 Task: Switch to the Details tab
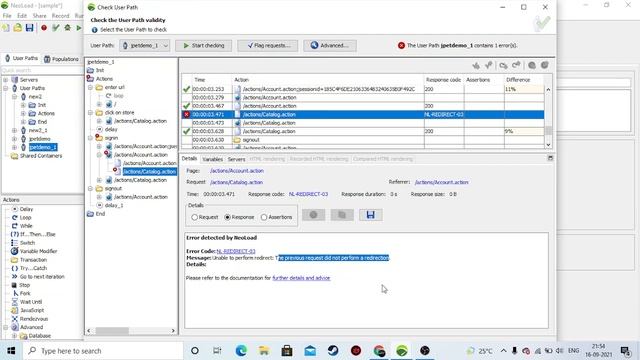189,159
